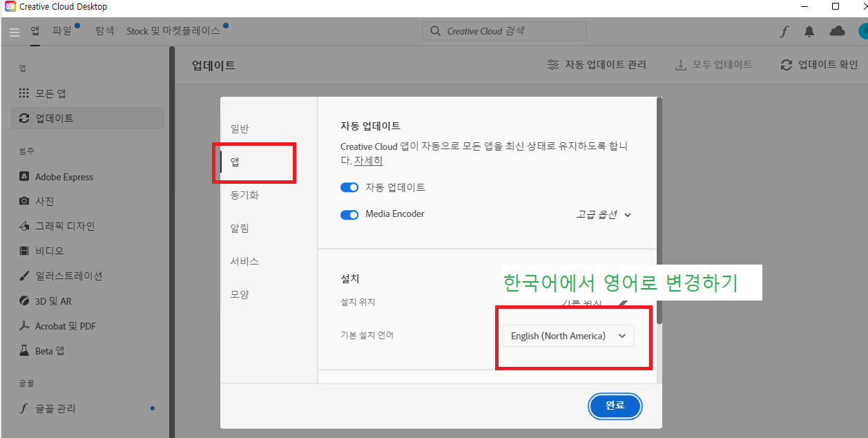The image size is (868, 438).
Task: Click the 모든 앱 grid icon
Action: 24,93
